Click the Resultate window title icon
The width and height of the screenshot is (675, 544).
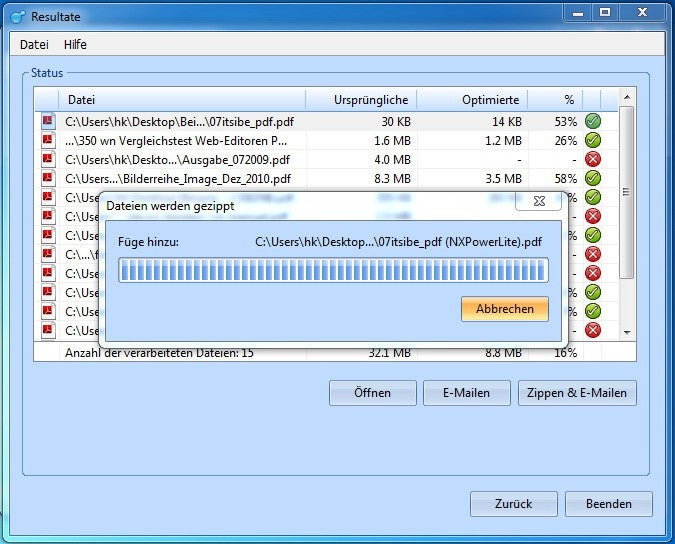click(x=18, y=17)
